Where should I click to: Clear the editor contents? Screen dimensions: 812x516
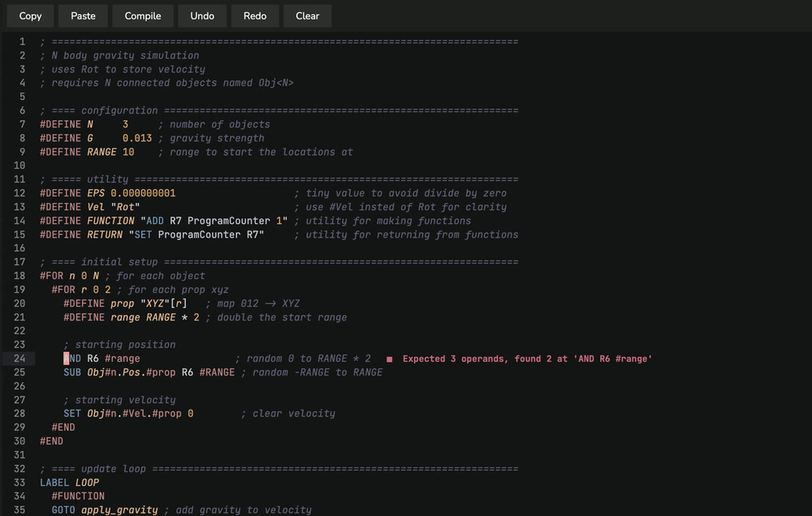307,16
